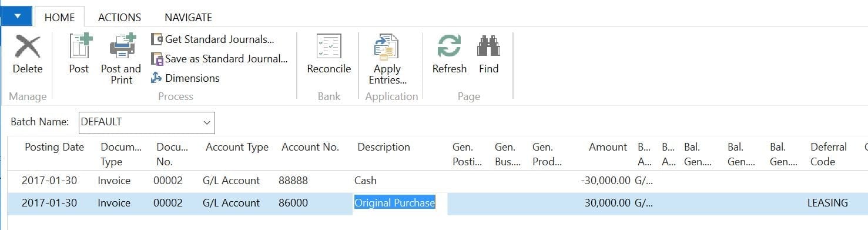This screenshot has width=868, height=230.
Task: Click the Account Type column header
Action: [x=237, y=148]
